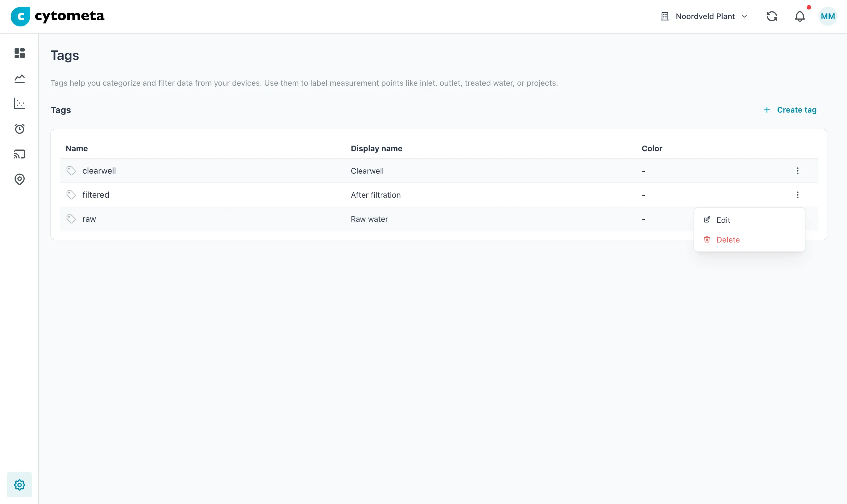Open the clearwell row three-dot menu
This screenshot has width=847, height=504.
click(x=797, y=171)
